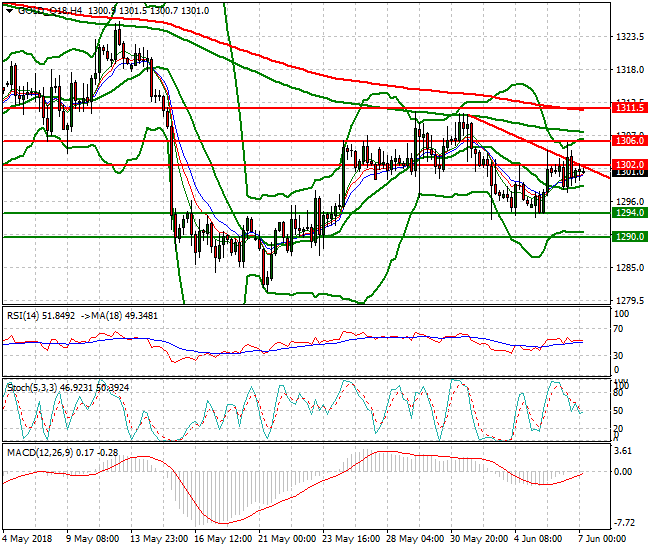
Task: Click the black 1301.0 current price label
Action: tap(630, 172)
